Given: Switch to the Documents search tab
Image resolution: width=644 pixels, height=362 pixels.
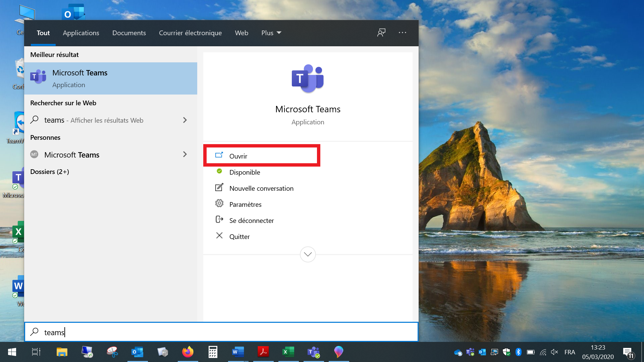Looking at the screenshot, I should 129,33.
